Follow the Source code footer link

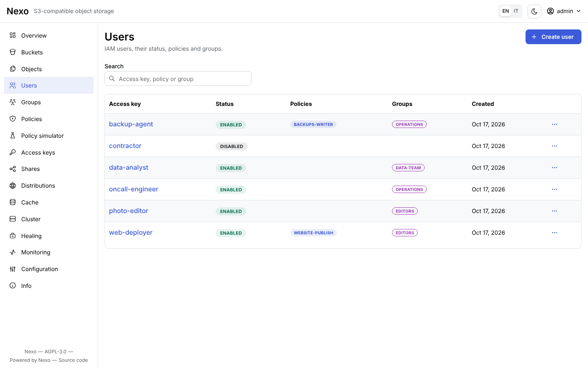coord(73,360)
